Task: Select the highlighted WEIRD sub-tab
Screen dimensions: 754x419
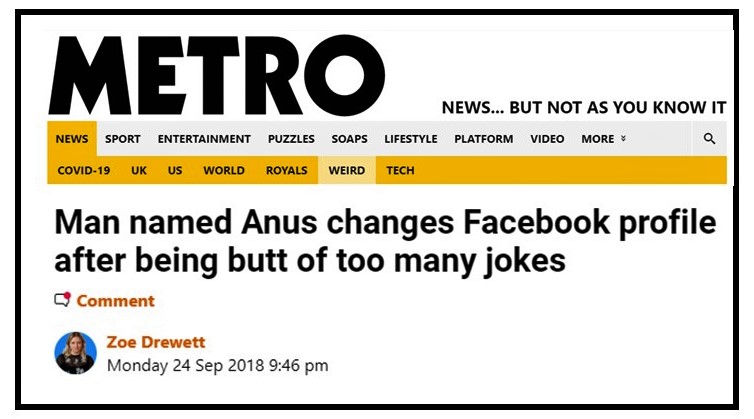Action: coord(347,170)
